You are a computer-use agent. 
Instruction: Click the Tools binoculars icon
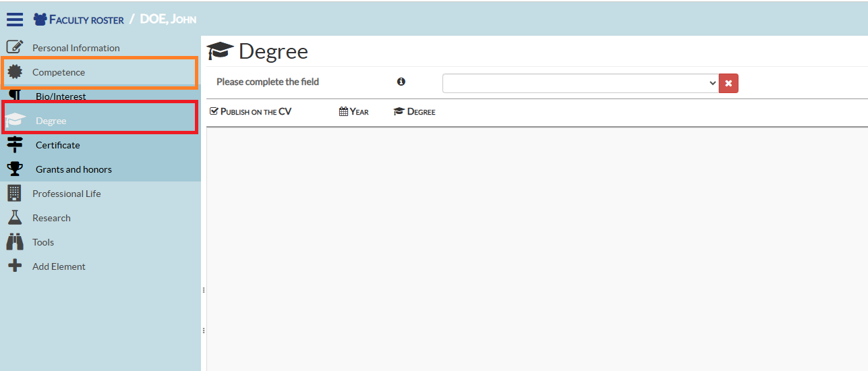14,241
